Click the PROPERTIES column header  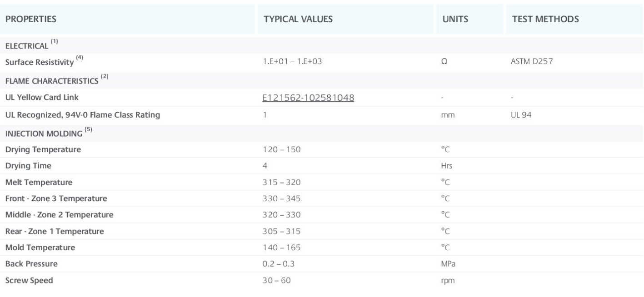coord(31,20)
